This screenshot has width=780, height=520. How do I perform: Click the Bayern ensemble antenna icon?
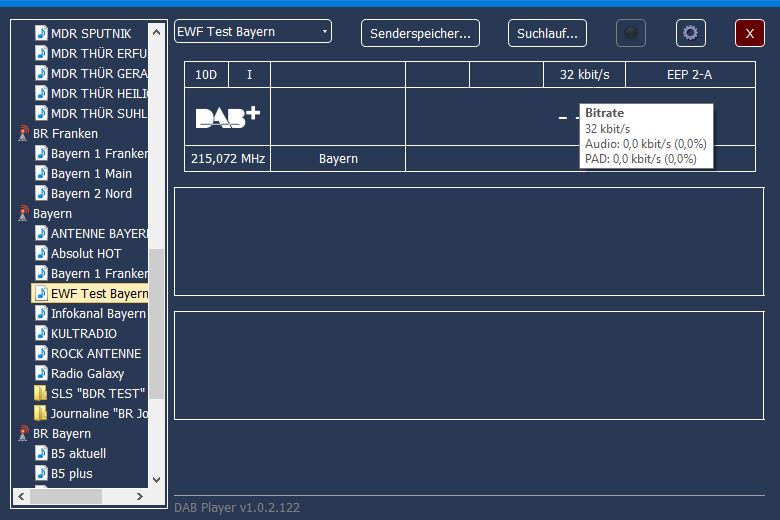[x=23, y=214]
